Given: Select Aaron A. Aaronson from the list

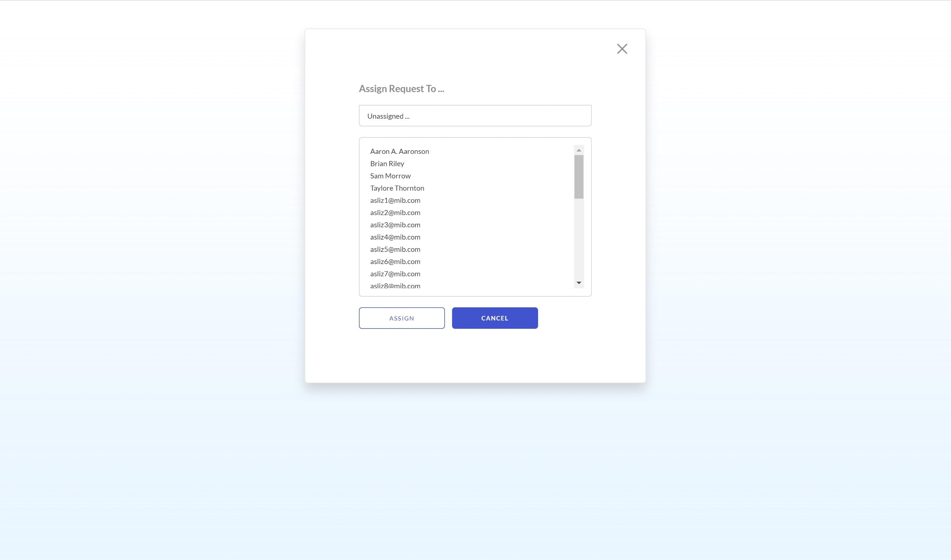Looking at the screenshot, I should (399, 151).
